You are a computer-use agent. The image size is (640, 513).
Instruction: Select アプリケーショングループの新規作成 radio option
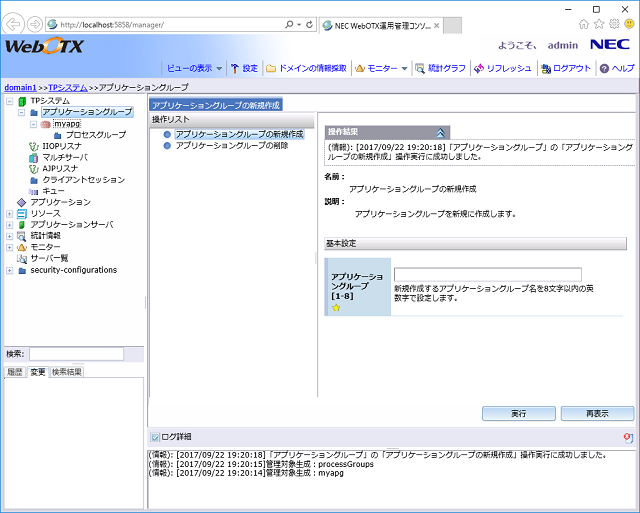click(x=168, y=134)
